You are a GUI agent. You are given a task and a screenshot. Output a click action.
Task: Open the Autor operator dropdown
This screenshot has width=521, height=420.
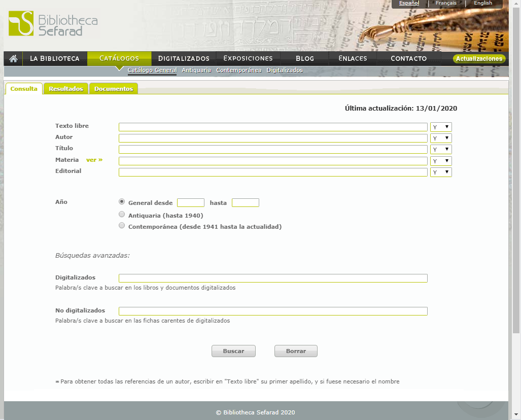click(441, 138)
